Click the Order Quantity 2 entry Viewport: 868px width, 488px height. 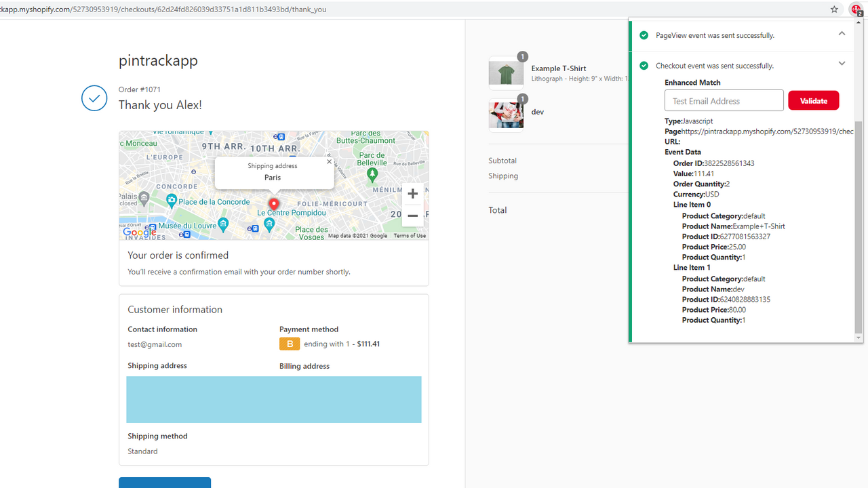701,184
